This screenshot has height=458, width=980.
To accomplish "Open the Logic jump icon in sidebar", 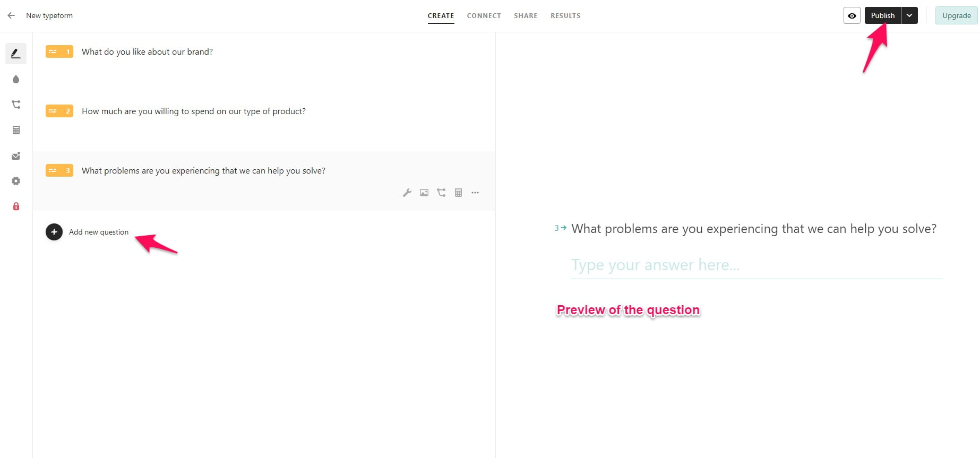I will [16, 105].
